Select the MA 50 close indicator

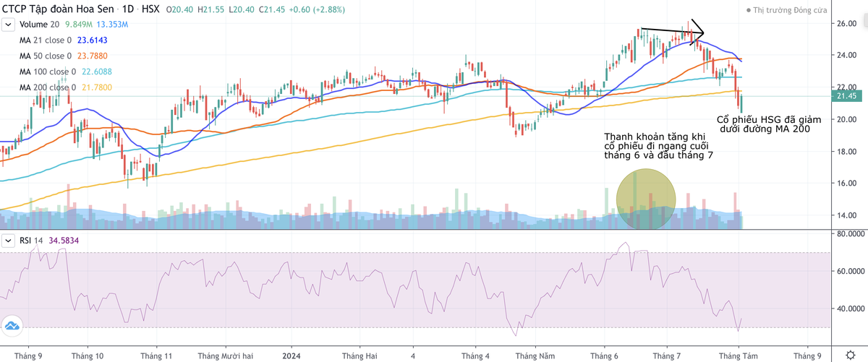coord(45,56)
